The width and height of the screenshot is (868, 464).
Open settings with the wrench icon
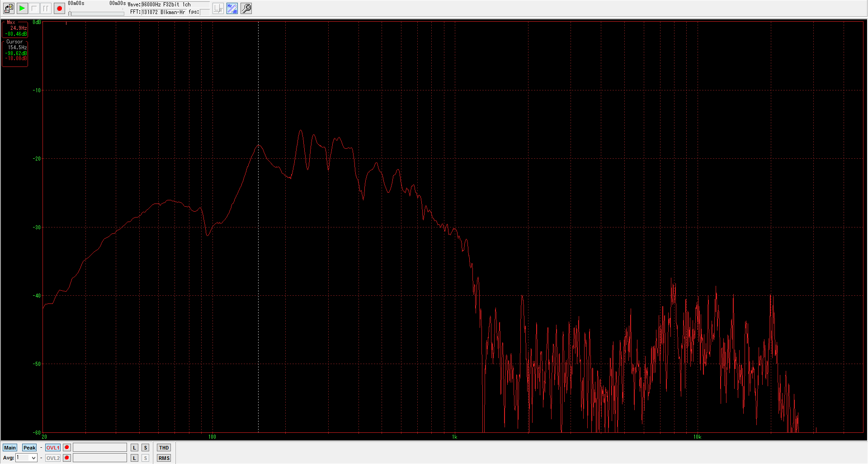[x=246, y=8]
